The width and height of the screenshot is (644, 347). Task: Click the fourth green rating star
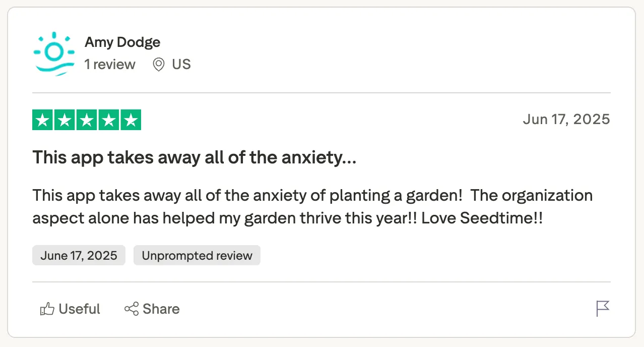coord(109,120)
